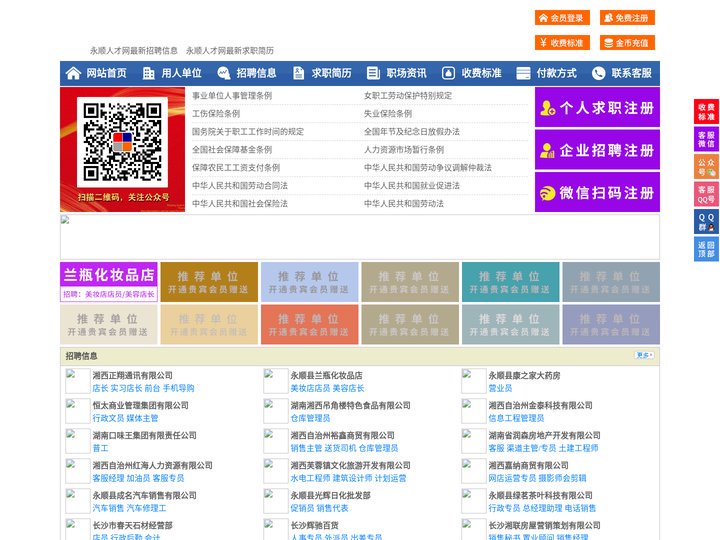Open 付款方式 navigation item
The width and height of the screenshot is (720, 540).
tap(557, 73)
